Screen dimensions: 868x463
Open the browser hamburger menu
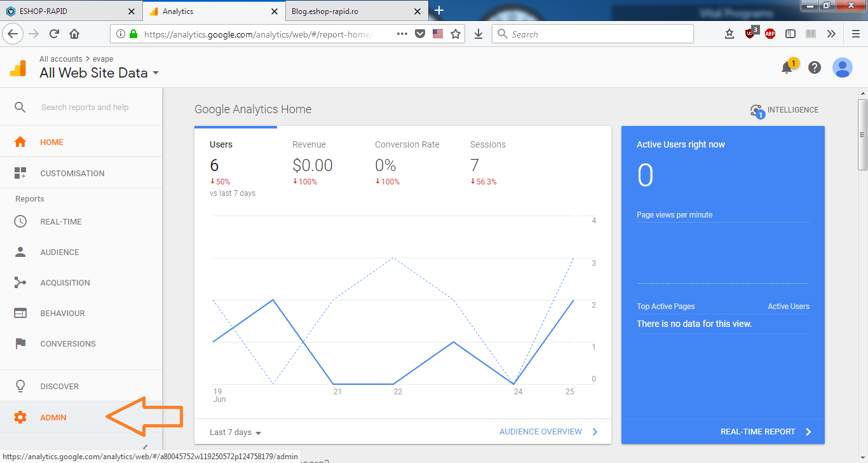coord(855,34)
